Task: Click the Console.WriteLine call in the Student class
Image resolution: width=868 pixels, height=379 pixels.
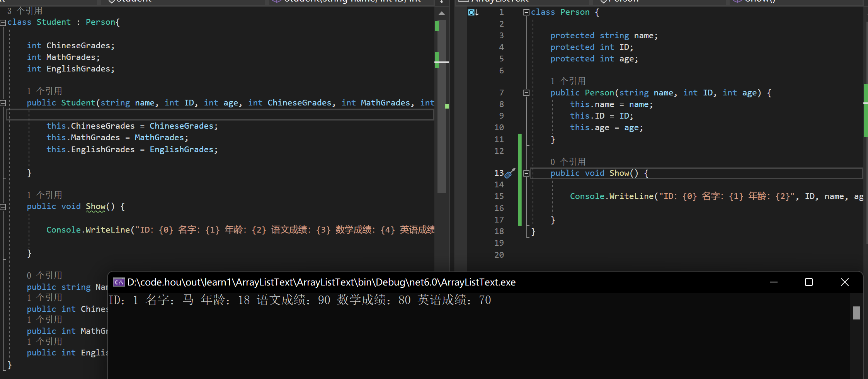Action: click(x=240, y=230)
